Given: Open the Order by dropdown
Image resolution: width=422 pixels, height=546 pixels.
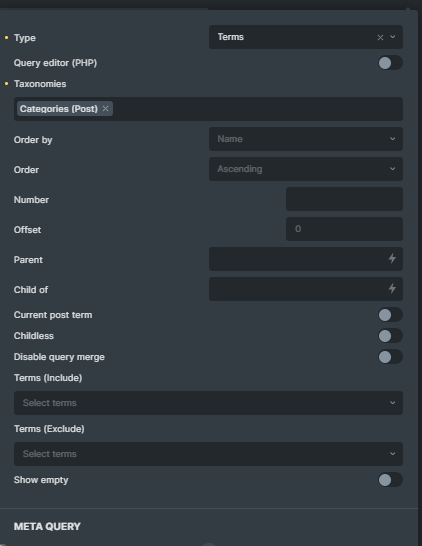Looking at the screenshot, I should pyautogui.click(x=306, y=139).
